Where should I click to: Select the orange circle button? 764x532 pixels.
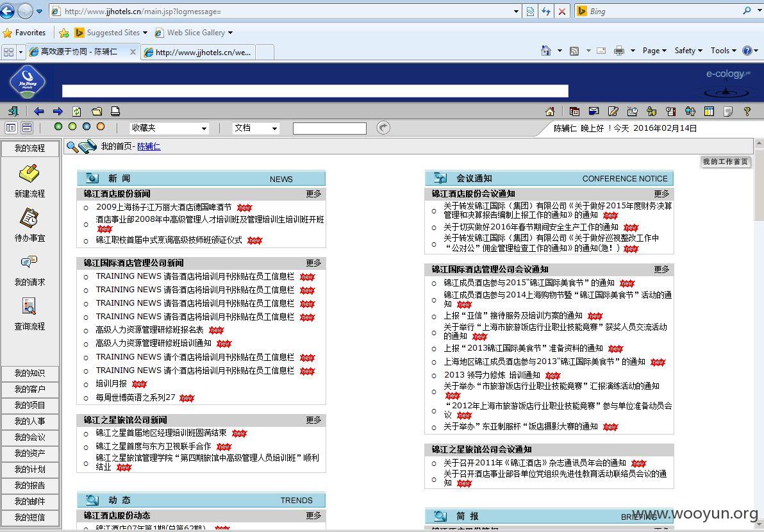101,127
